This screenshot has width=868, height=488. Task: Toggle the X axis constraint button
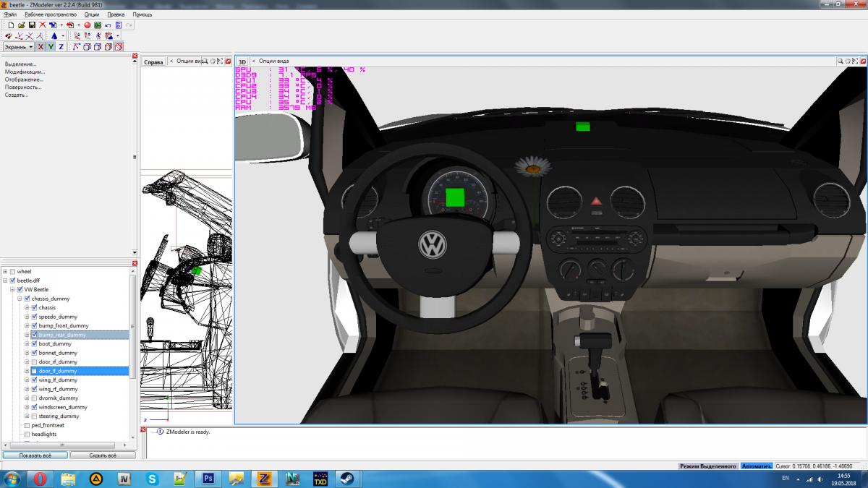(x=41, y=47)
